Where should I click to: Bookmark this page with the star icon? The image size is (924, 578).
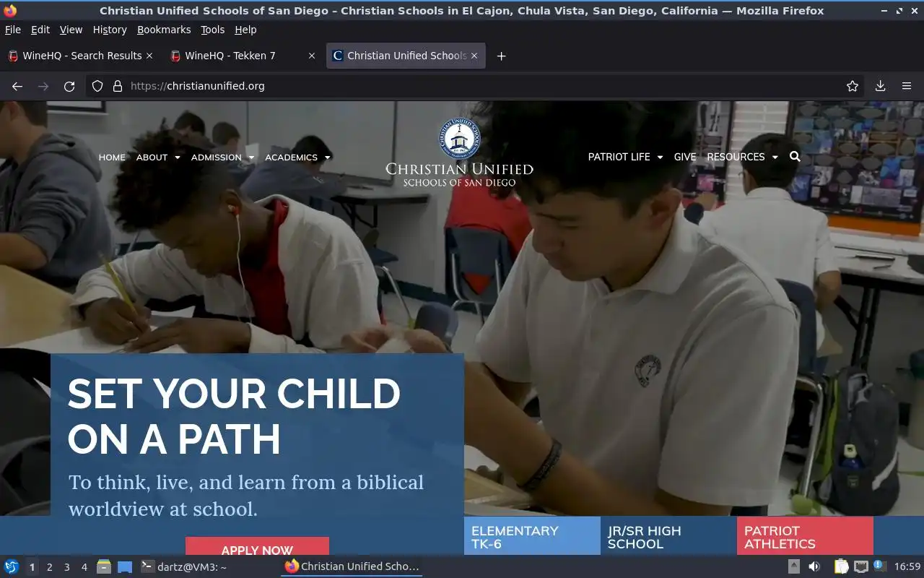853,86
